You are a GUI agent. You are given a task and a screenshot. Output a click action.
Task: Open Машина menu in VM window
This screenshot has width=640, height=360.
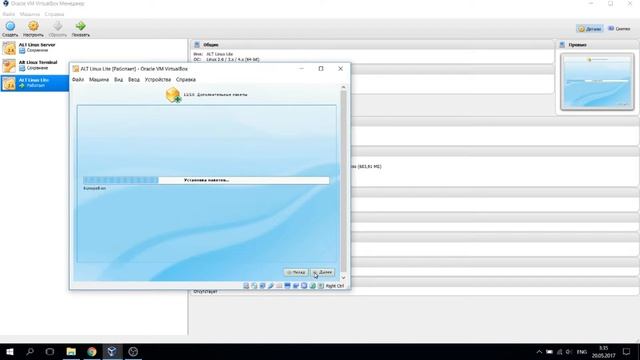99,80
